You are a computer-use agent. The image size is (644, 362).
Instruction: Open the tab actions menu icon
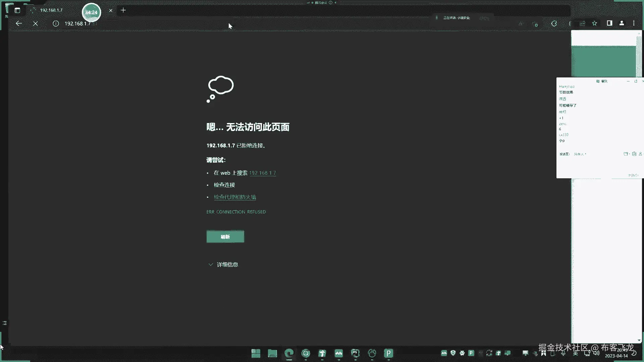17,10
